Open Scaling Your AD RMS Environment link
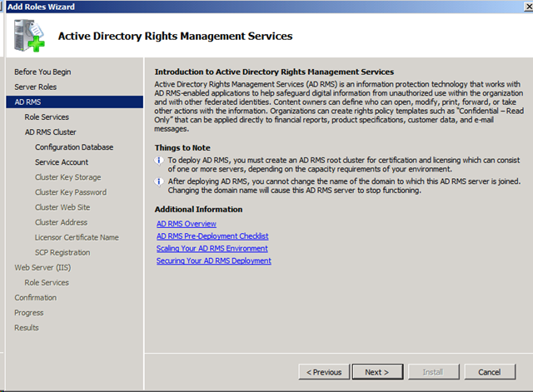 (212, 248)
